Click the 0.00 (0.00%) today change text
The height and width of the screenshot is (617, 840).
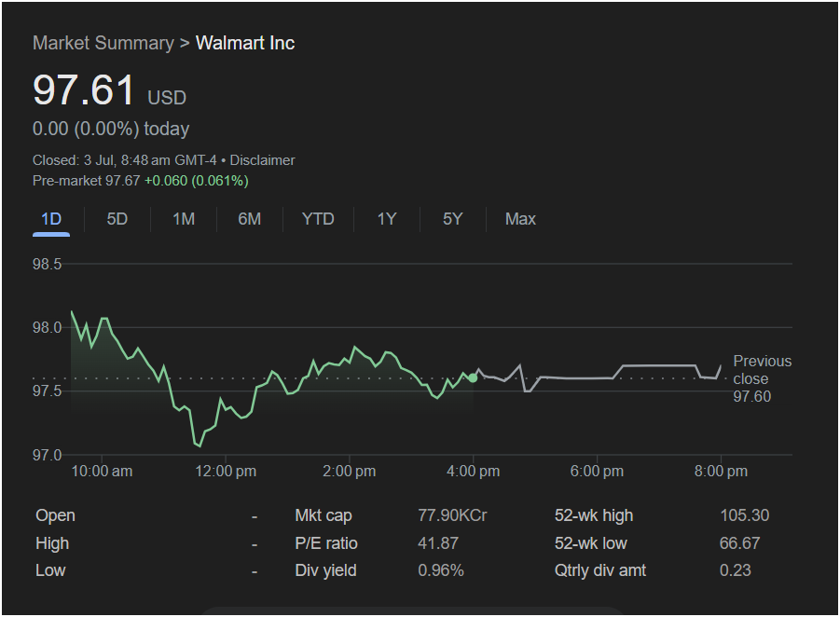click(111, 129)
